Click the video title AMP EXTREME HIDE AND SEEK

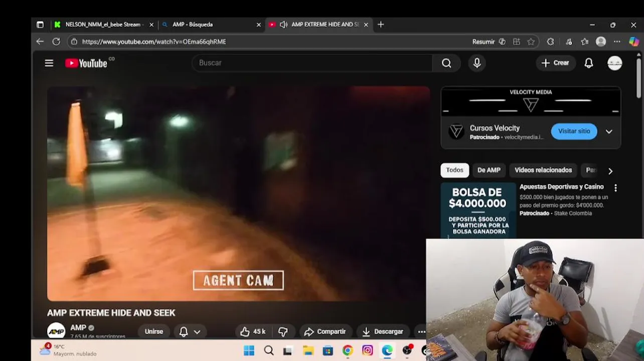pos(111,313)
